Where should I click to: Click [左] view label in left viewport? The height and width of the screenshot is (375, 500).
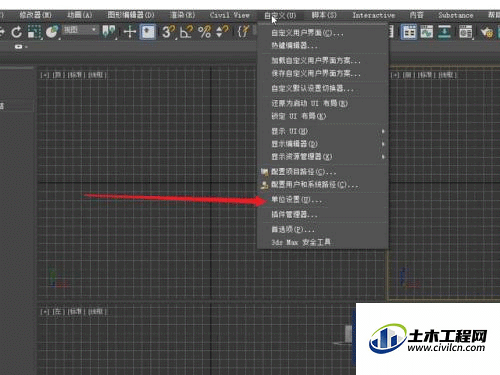(x=58, y=312)
